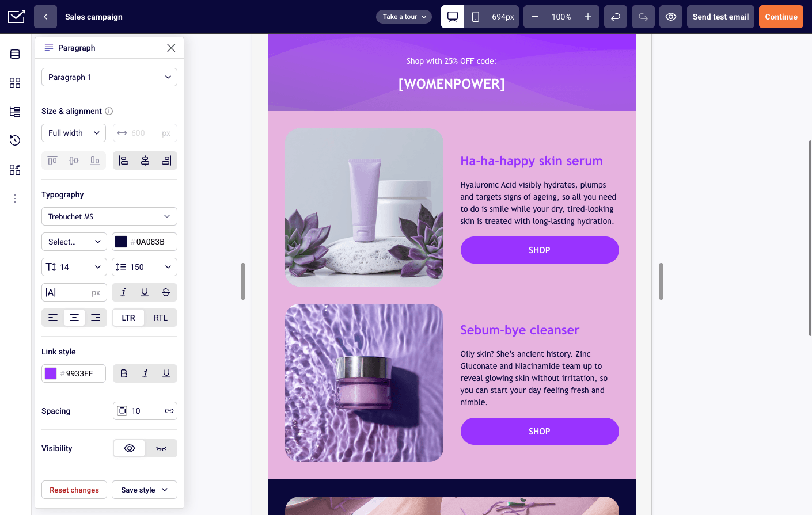Click SHOP button under happy skin serum

[540, 250]
